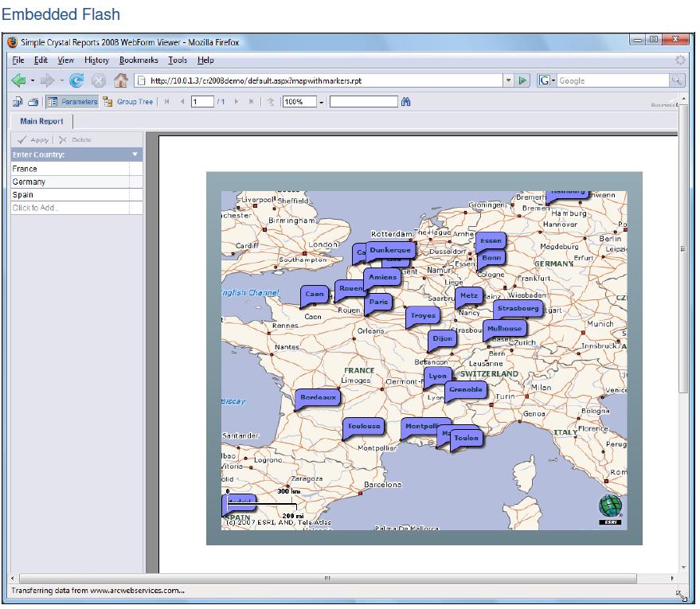
Task: Open the address bar URL history dropdown
Action: [x=508, y=80]
